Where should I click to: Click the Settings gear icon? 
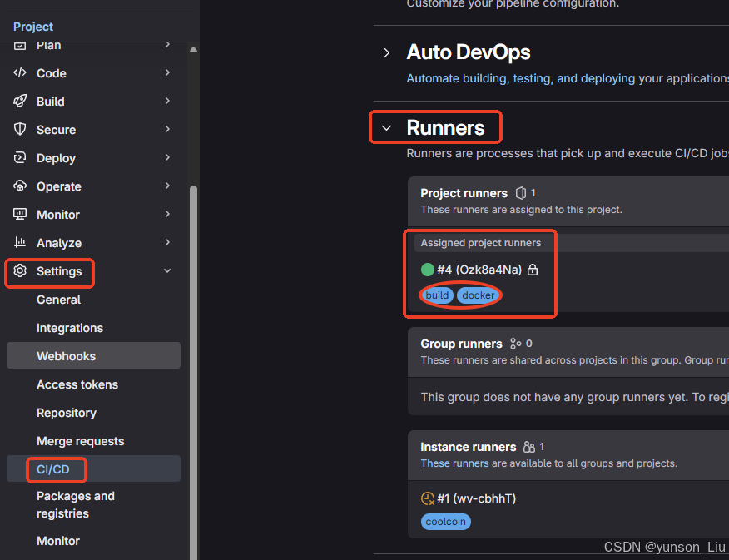(x=20, y=271)
